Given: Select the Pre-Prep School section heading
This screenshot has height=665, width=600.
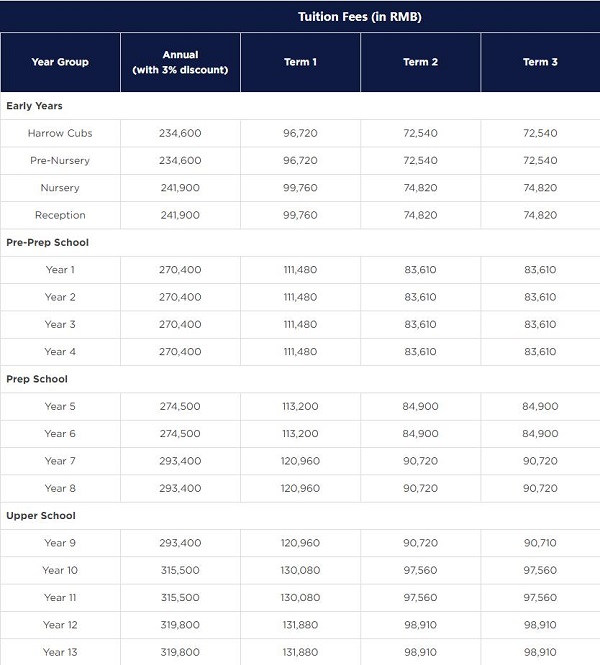Looking at the screenshot, I should click(x=47, y=242).
